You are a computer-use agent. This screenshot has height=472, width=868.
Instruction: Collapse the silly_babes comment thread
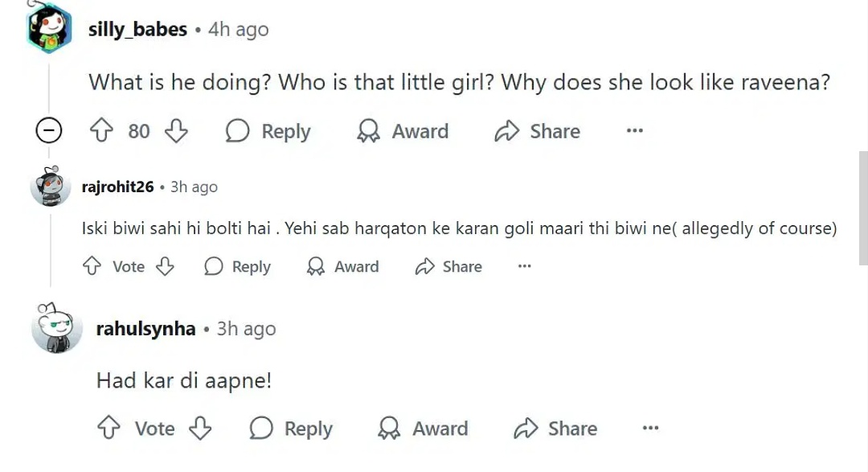[50, 131]
